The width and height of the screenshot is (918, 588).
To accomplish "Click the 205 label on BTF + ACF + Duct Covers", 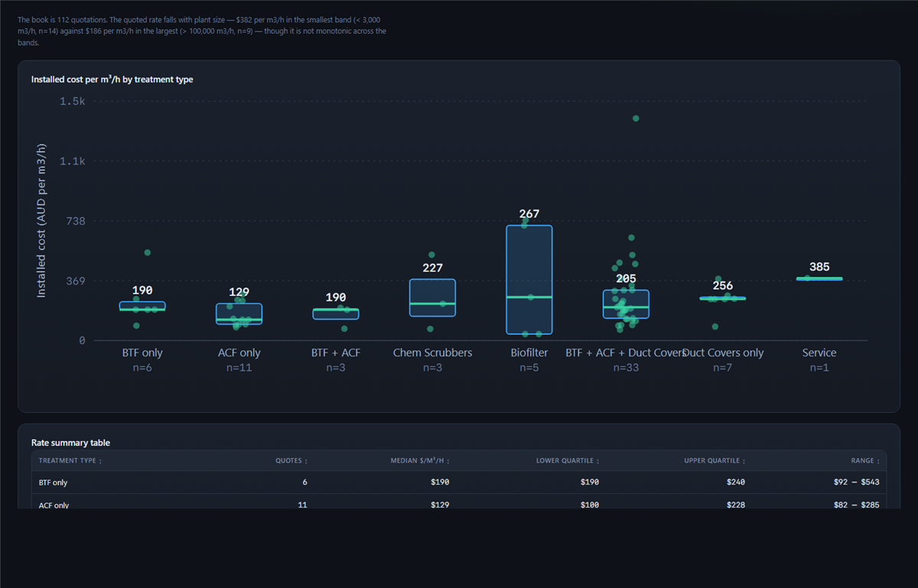I will click(x=627, y=279).
